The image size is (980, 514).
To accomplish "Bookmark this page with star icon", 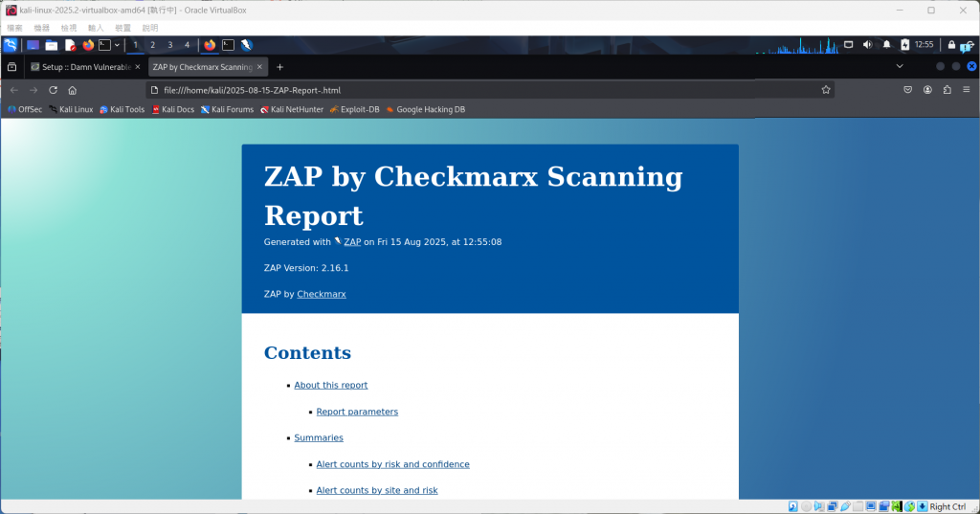I will click(x=826, y=90).
